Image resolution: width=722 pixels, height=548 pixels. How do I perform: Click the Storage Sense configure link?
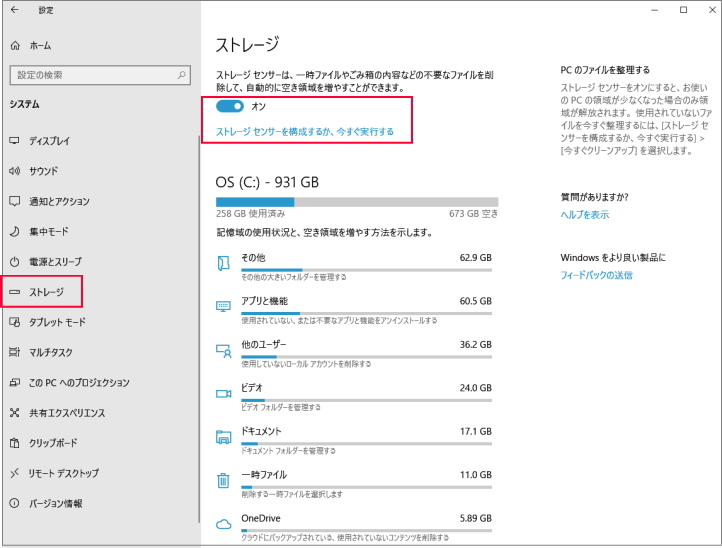click(305, 131)
